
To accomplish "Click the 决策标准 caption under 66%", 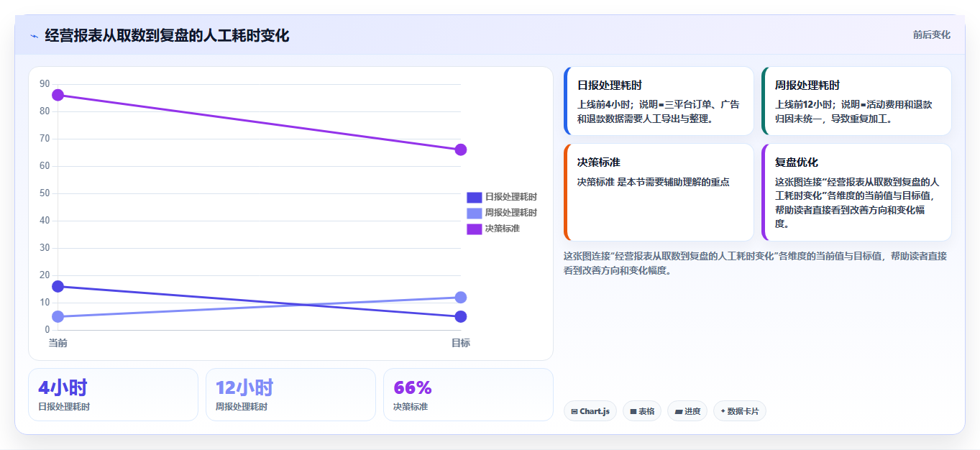I will 411,407.
